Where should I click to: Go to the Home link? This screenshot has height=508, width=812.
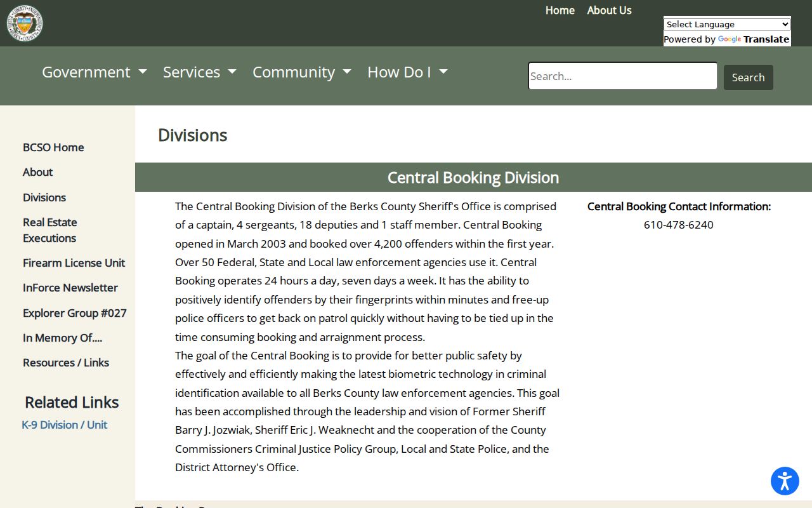560,10
